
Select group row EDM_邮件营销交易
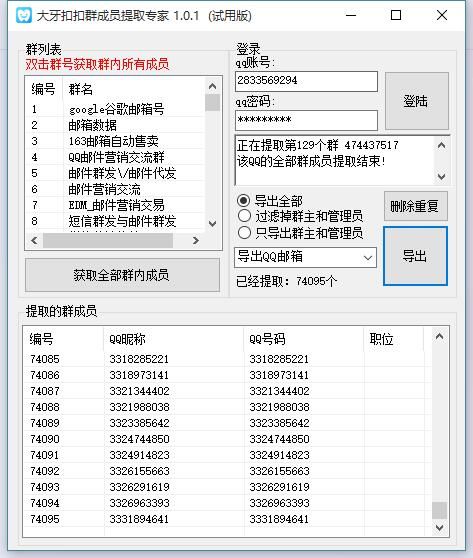coord(116,205)
